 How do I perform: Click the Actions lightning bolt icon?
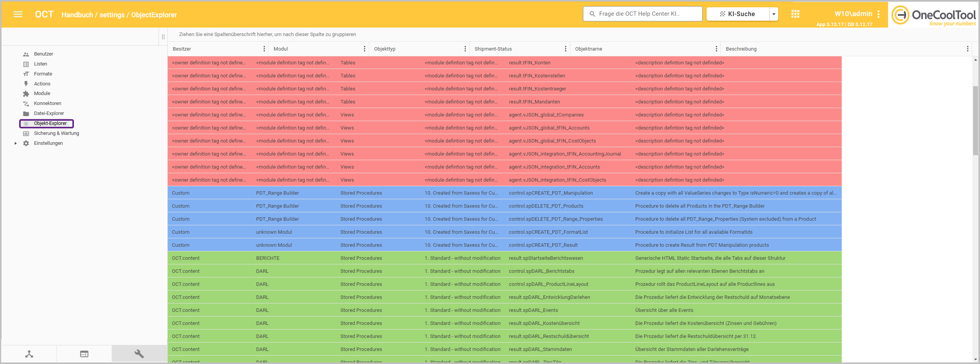click(26, 84)
